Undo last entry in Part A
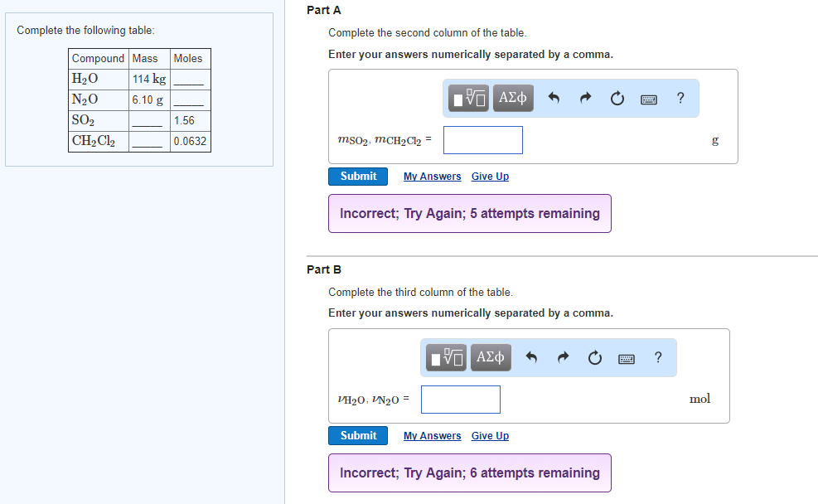Viewport: 818px width, 504px height. (554, 98)
